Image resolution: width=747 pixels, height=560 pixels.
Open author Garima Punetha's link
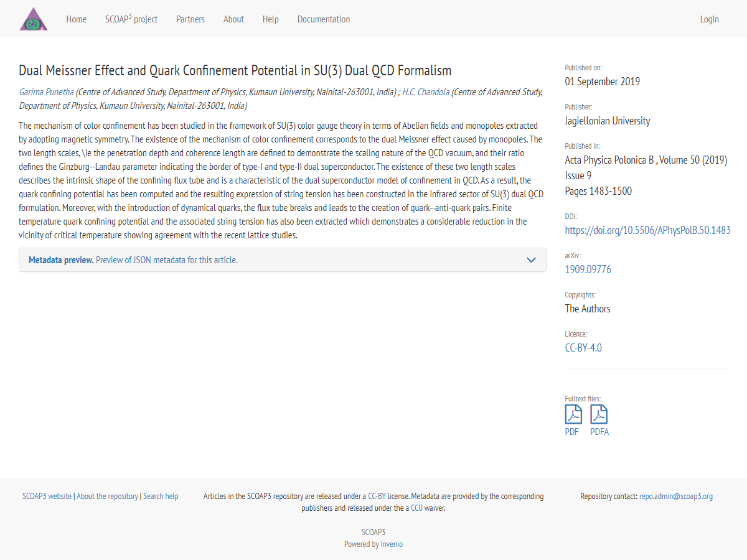coord(46,92)
